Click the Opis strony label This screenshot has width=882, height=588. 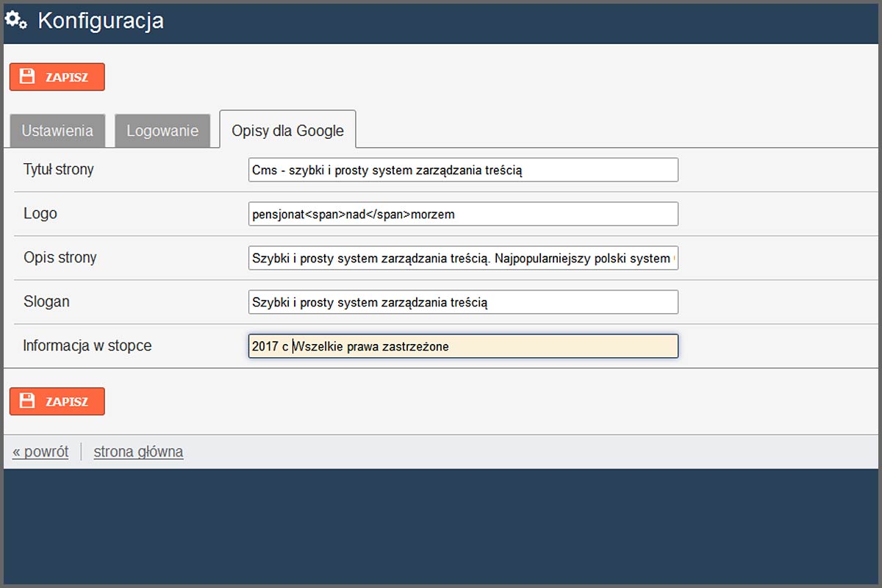pyautogui.click(x=60, y=258)
